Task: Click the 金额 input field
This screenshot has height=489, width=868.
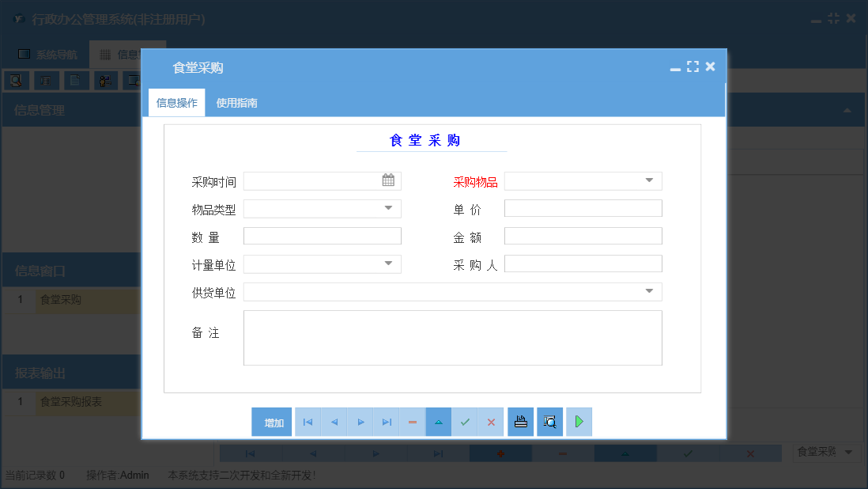Action: (583, 236)
